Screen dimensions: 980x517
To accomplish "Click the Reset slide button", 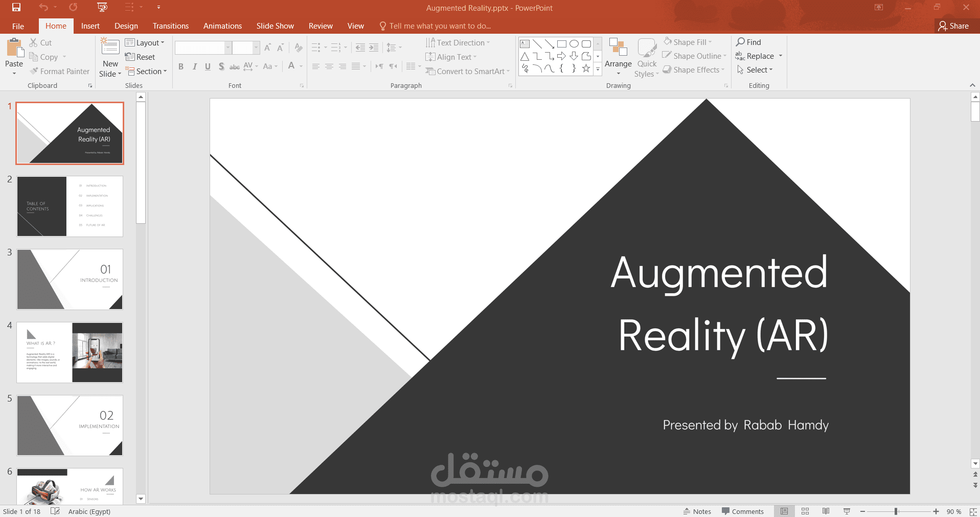I will click(140, 57).
